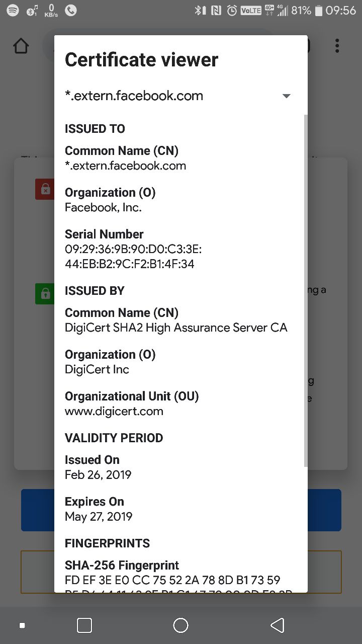Viewport: 362px width, 644px height.
Task: Select 'DigiCert SHA2 High Assurance Server CA'
Action: [x=176, y=328]
